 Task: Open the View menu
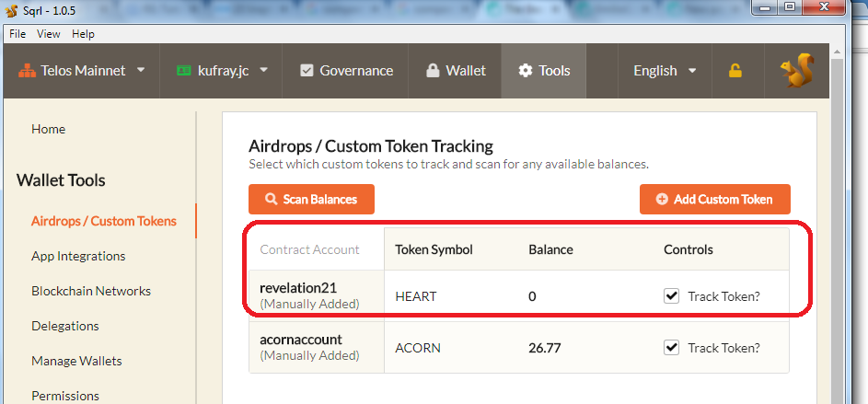pos(49,34)
